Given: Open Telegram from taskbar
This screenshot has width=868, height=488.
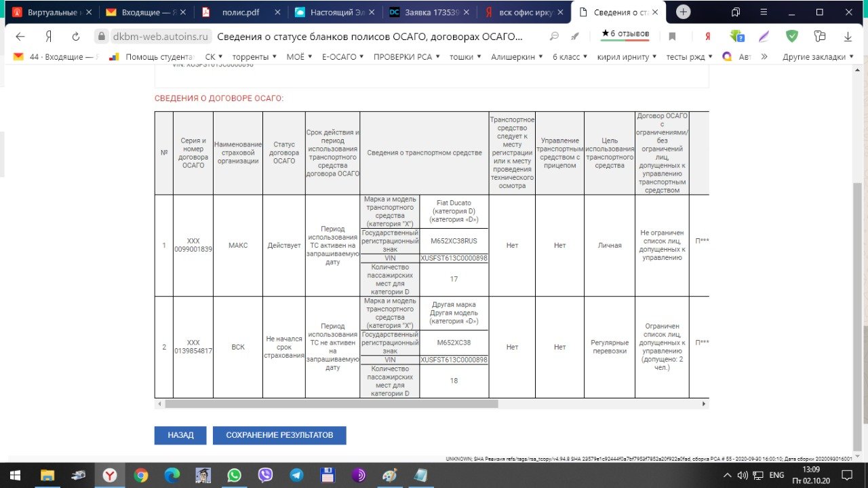Looking at the screenshot, I should point(296,475).
